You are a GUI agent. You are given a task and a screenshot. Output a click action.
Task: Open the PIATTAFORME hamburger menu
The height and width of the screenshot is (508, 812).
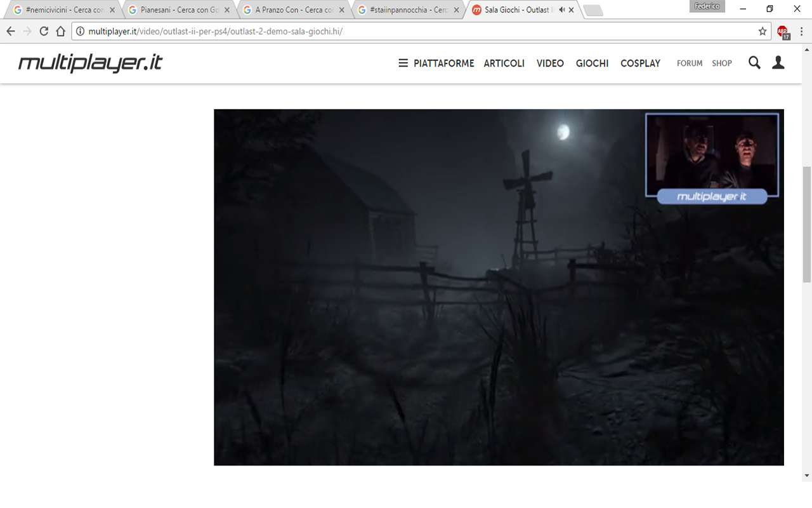[x=436, y=63]
